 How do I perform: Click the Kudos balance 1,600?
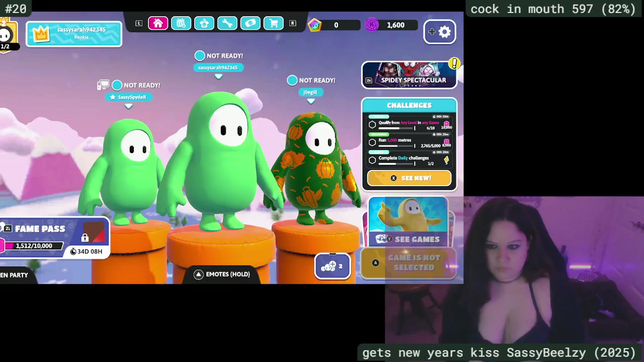[395, 25]
